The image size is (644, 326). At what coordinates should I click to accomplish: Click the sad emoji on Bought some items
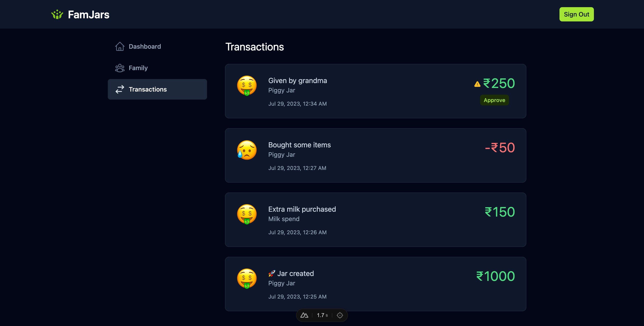point(247,150)
